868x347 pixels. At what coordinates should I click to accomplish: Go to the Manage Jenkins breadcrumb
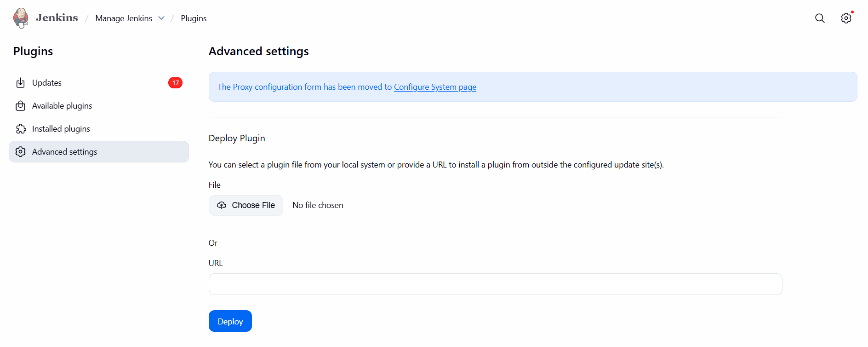(124, 18)
